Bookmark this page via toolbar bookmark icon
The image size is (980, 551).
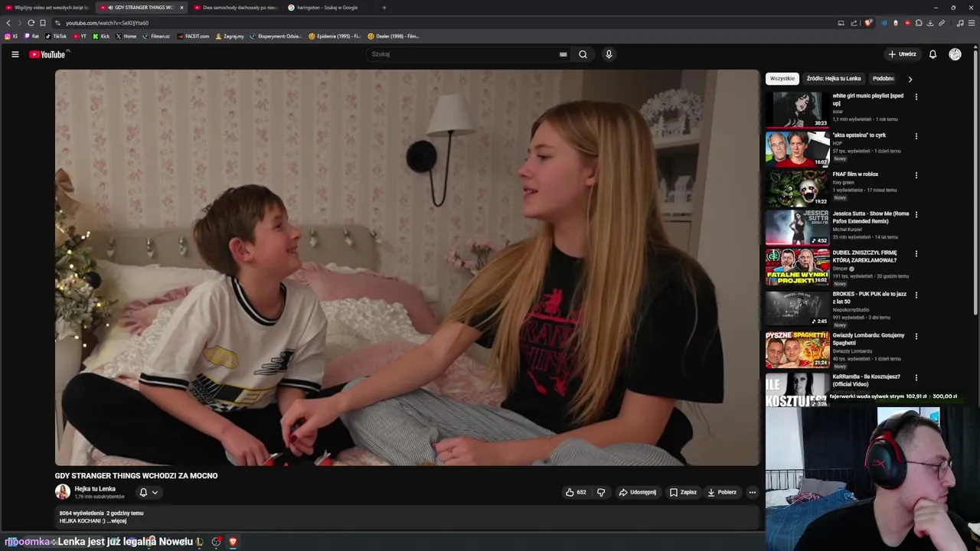coord(43,23)
